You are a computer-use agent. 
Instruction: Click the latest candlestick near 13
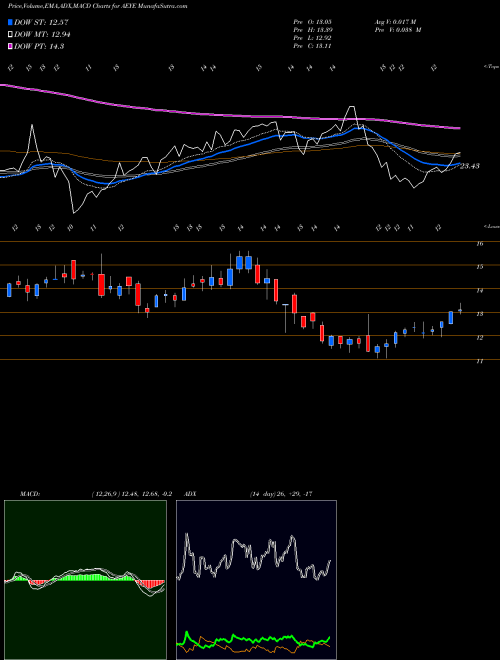click(x=460, y=310)
